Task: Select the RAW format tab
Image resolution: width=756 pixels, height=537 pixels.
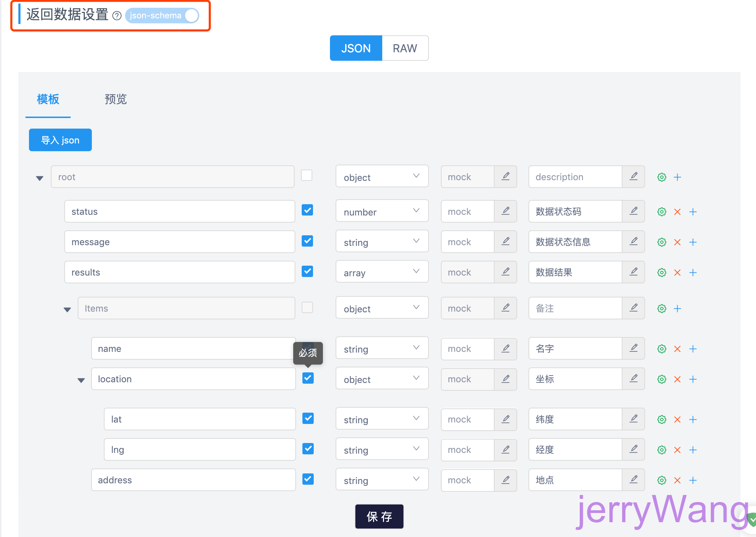Action: [x=405, y=48]
